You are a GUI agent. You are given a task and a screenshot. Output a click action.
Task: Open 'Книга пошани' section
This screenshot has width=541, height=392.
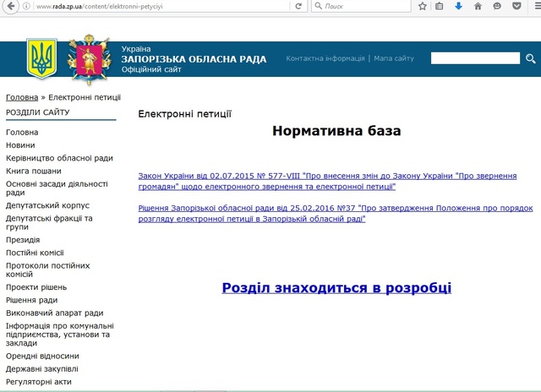point(34,171)
